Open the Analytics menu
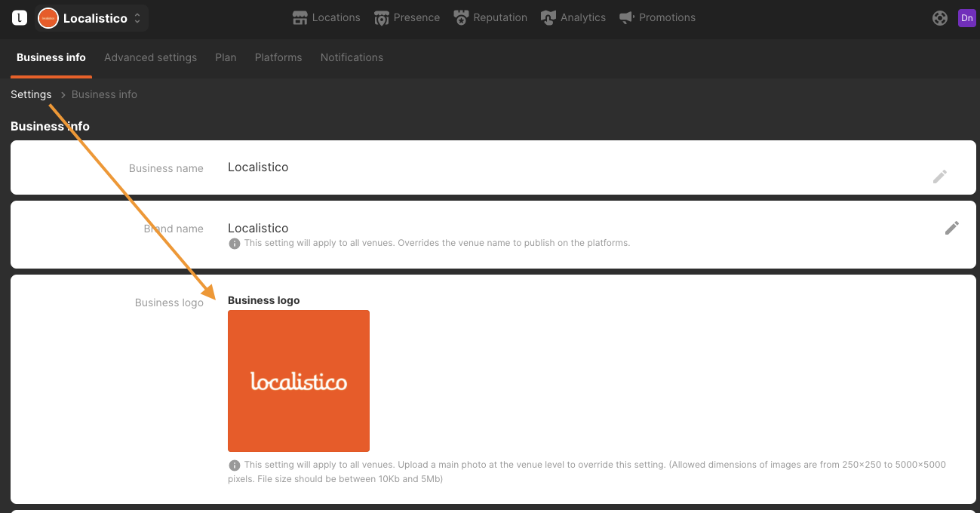This screenshot has width=980, height=513. point(573,17)
